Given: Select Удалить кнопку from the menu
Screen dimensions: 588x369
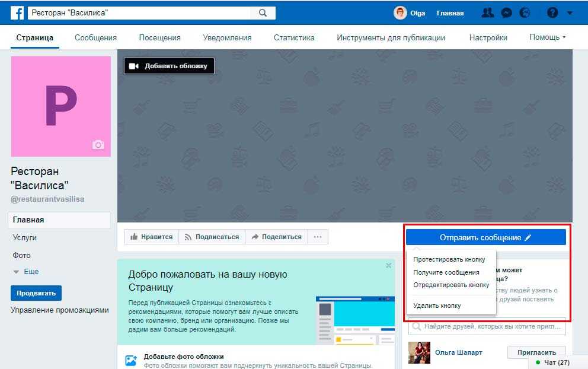Looking at the screenshot, I should click(437, 306).
